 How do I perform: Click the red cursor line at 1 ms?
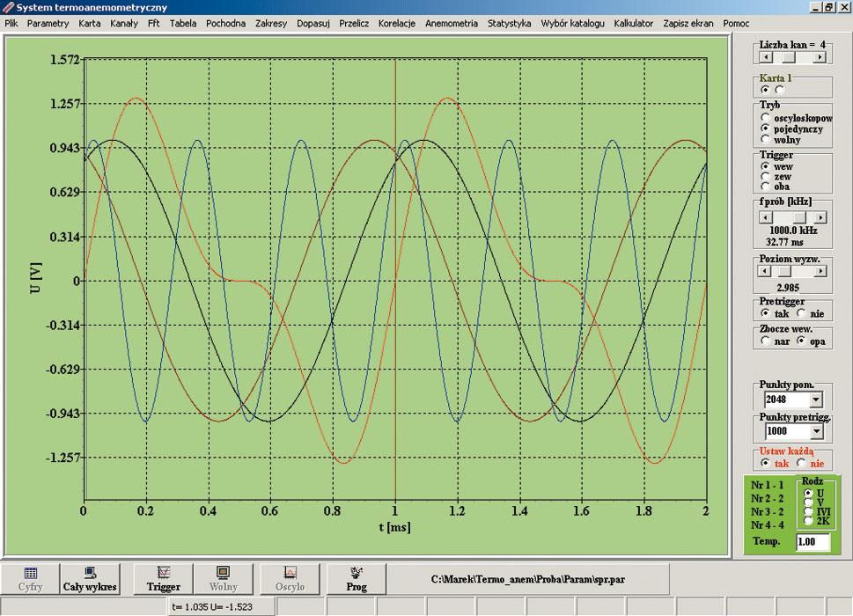pos(395,280)
